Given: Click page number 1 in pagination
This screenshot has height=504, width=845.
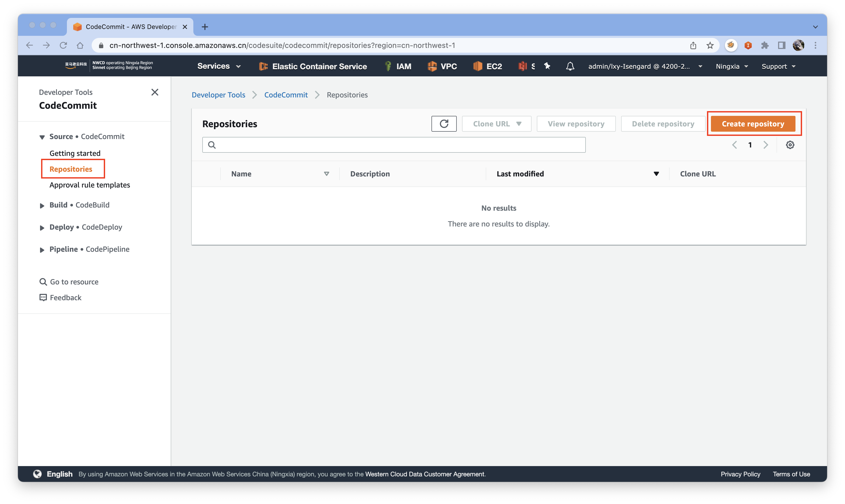Looking at the screenshot, I should click(x=750, y=145).
